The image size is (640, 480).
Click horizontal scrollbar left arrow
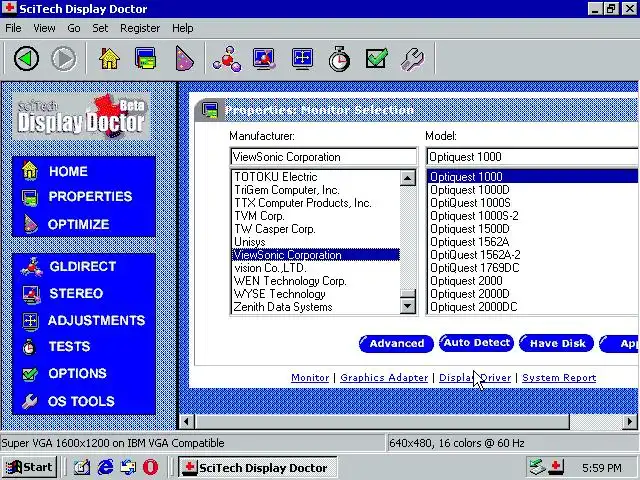pyautogui.click(x=187, y=421)
